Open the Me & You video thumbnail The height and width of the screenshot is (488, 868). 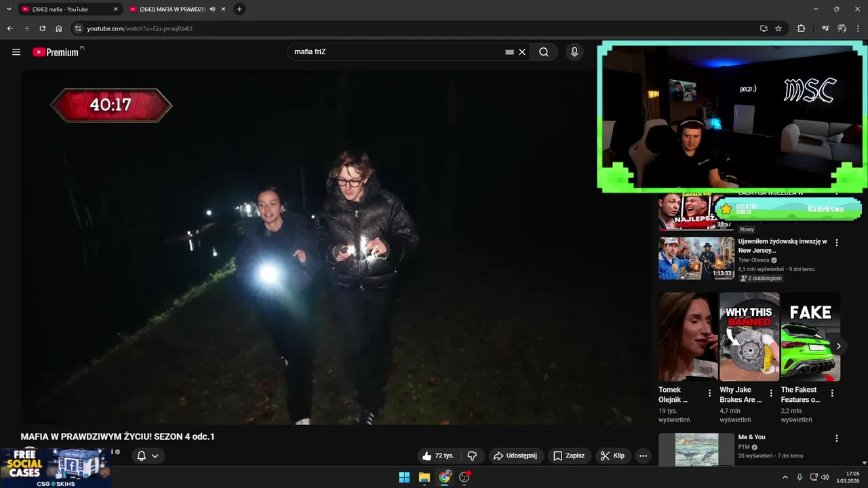coord(696,450)
